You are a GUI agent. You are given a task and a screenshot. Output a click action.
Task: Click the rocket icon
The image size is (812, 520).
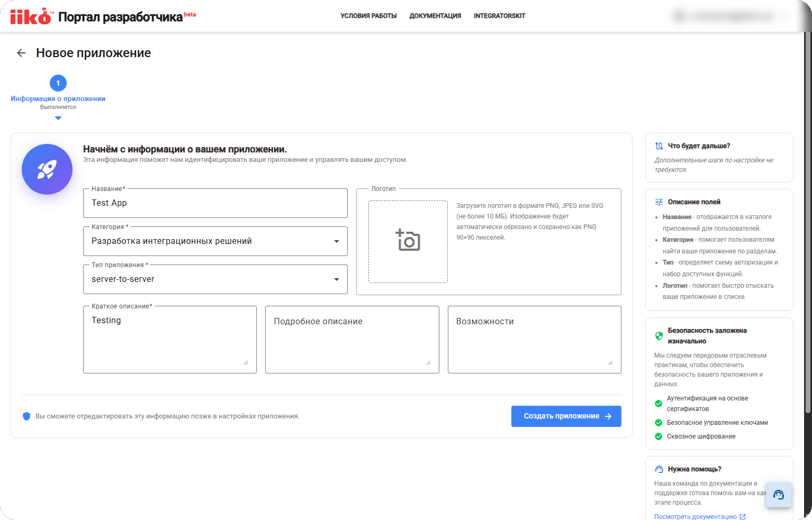47,169
